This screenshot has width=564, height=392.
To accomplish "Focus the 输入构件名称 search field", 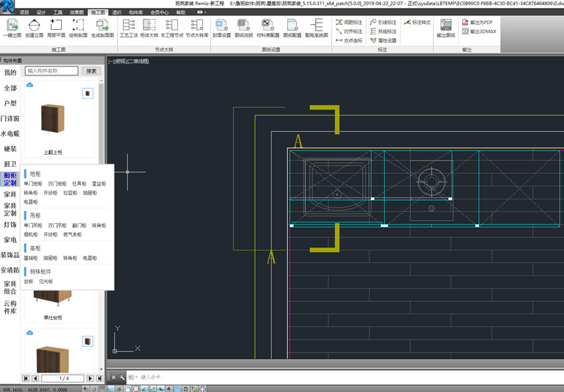I will tap(52, 71).
